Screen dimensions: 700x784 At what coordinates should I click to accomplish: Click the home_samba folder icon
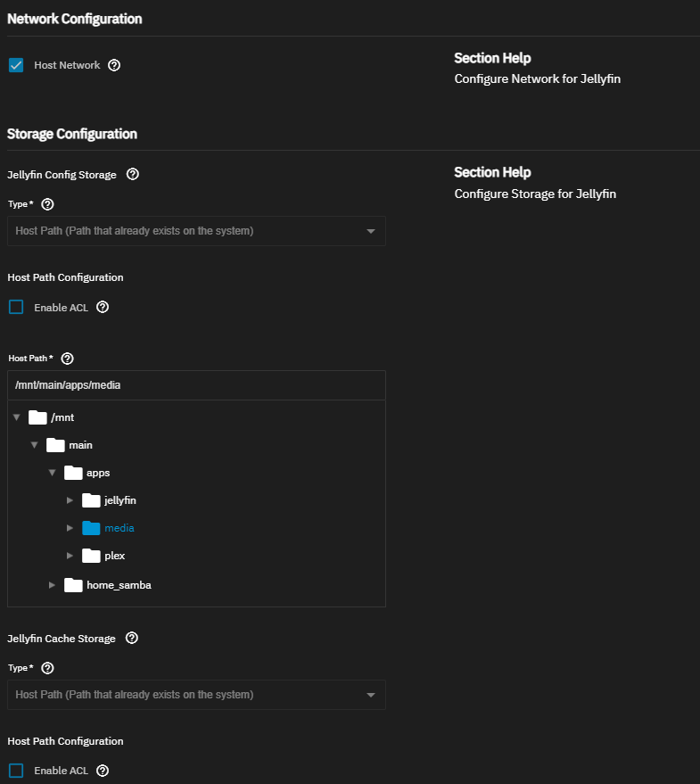coord(73,585)
